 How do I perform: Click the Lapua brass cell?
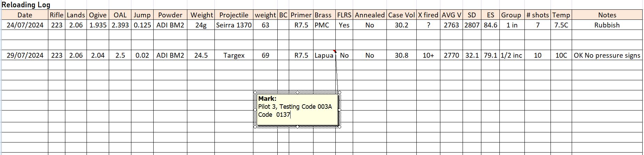click(324, 55)
